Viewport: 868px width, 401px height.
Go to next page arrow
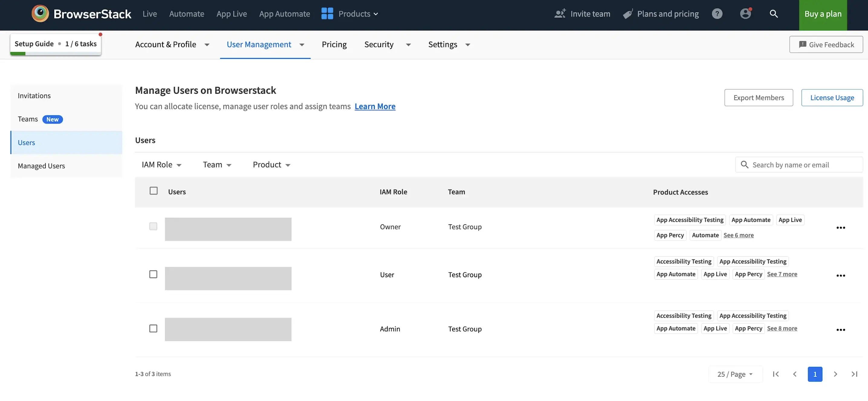coord(835,374)
